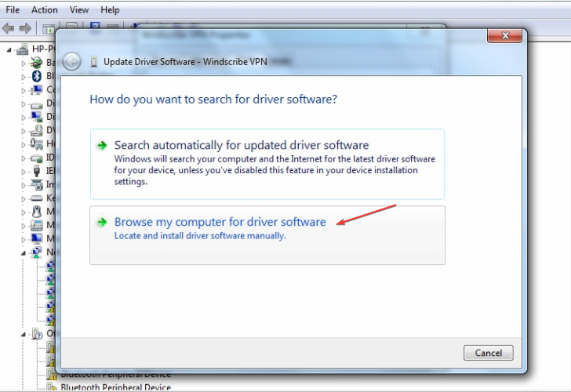
Task: Expand the Display adapters category node
Action: coord(24,118)
